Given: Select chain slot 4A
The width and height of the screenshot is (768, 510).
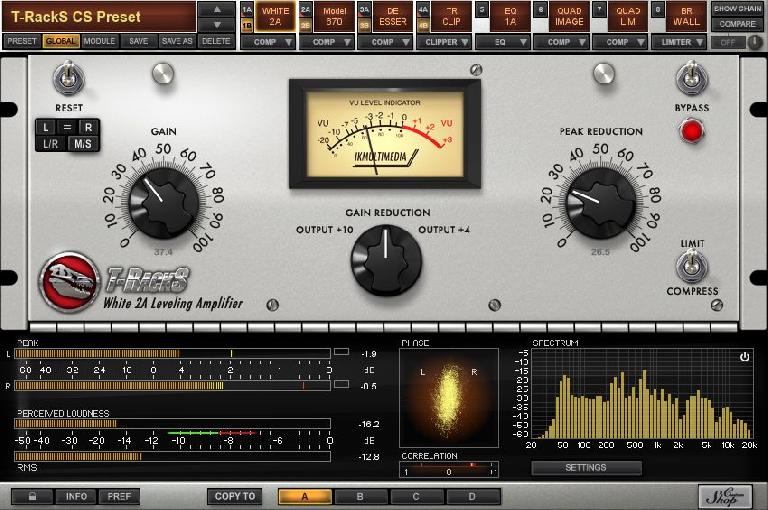Looking at the screenshot, I should click(423, 9).
